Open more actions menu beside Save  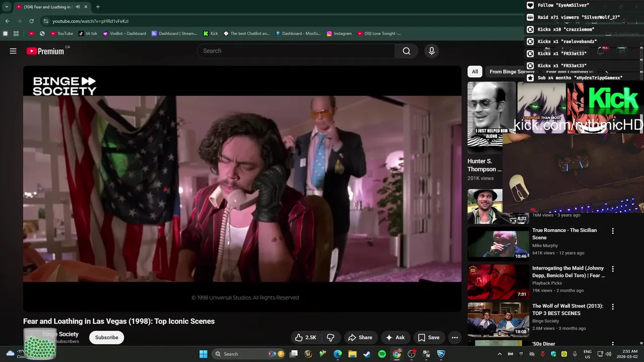point(455,337)
